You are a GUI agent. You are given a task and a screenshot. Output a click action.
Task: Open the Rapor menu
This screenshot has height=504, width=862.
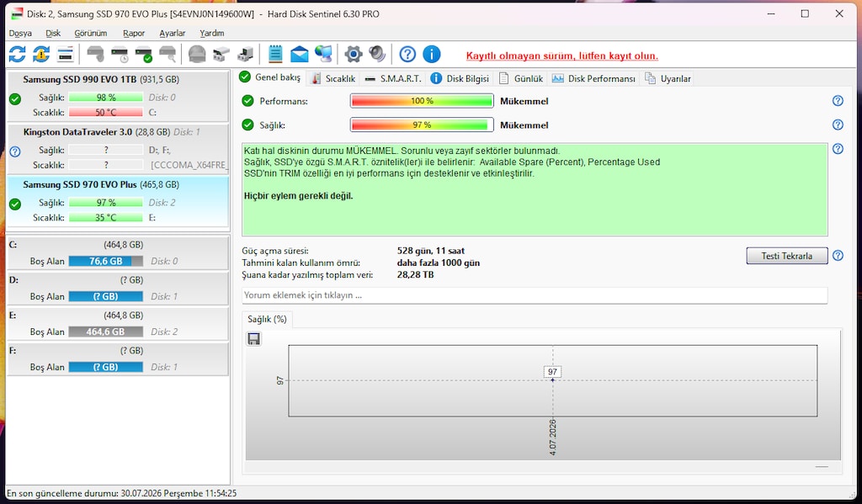(134, 33)
